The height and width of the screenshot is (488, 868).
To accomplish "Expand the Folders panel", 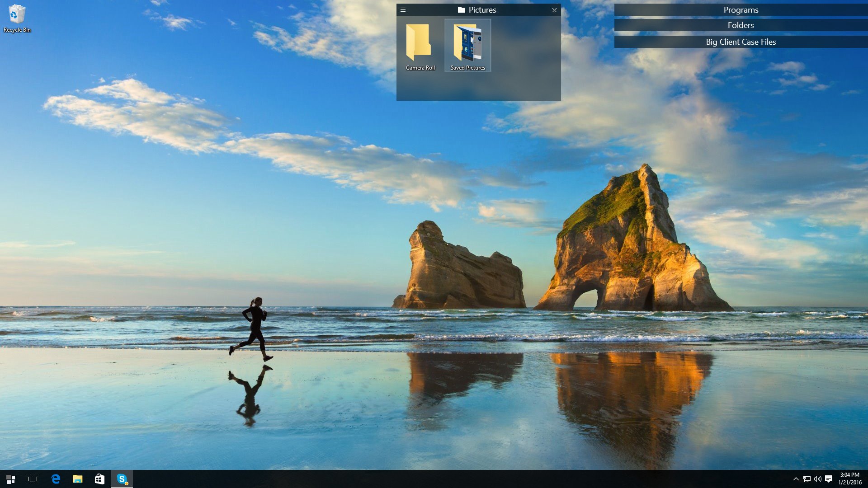I will click(741, 25).
